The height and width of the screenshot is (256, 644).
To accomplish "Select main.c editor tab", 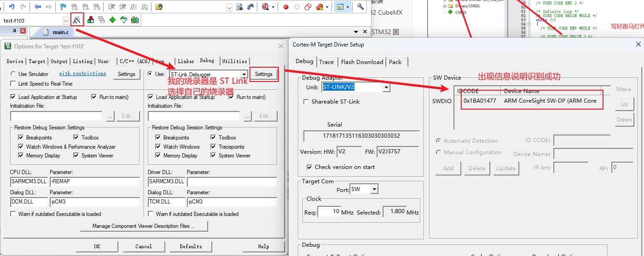I will (55, 32).
